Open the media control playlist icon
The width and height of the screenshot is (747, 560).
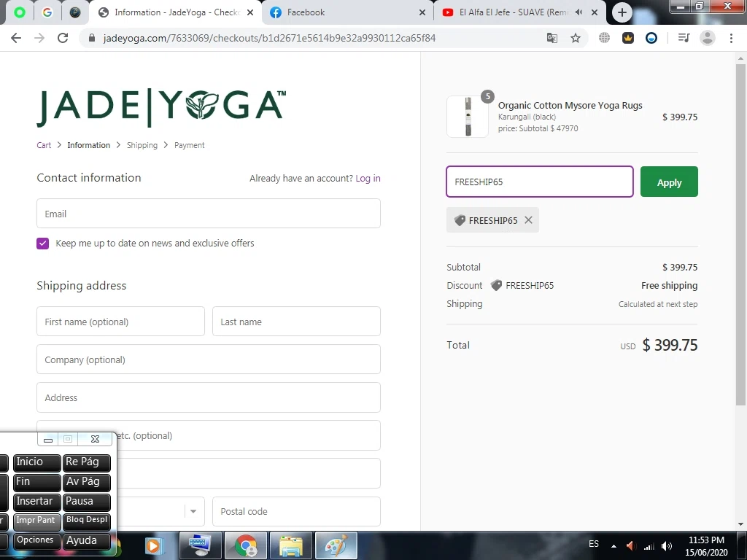coord(684,38)
